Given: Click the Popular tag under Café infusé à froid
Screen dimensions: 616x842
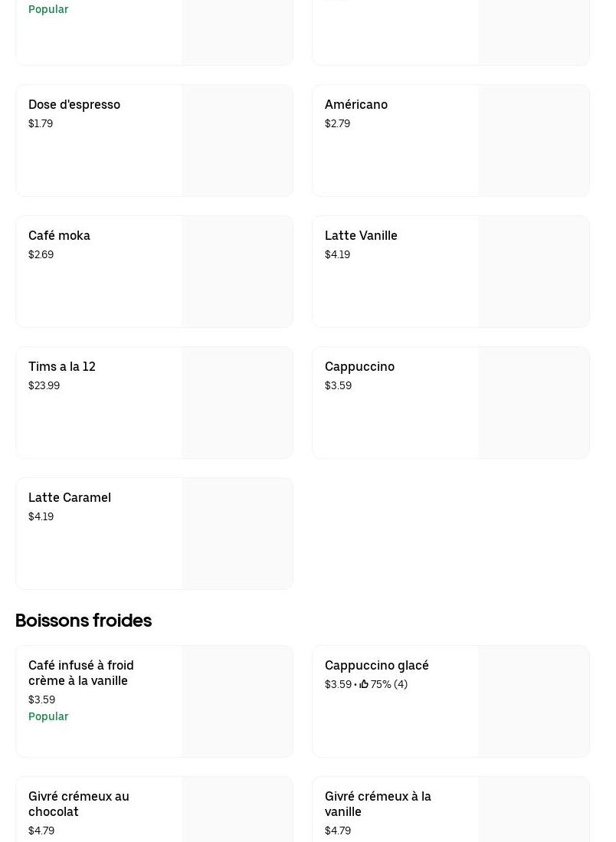Looking at the screenshot, I should [x=48, y=716].
